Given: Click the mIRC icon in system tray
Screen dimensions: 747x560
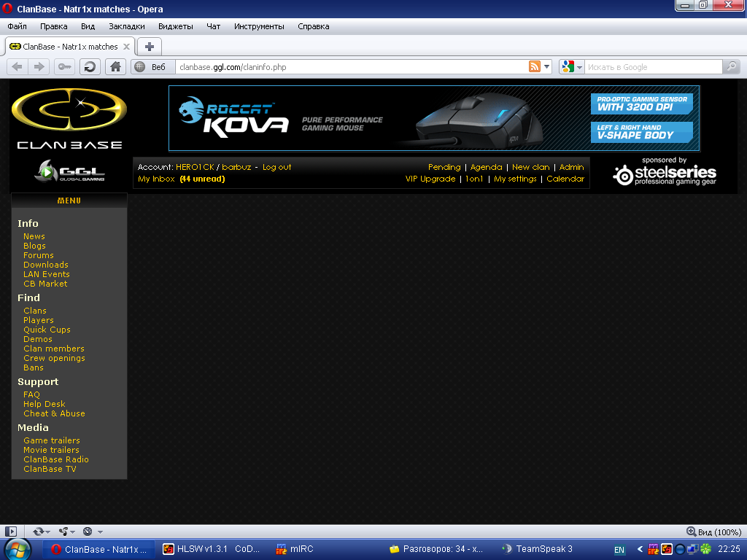Looking at the screenshot, I should [x=653, y=549].
